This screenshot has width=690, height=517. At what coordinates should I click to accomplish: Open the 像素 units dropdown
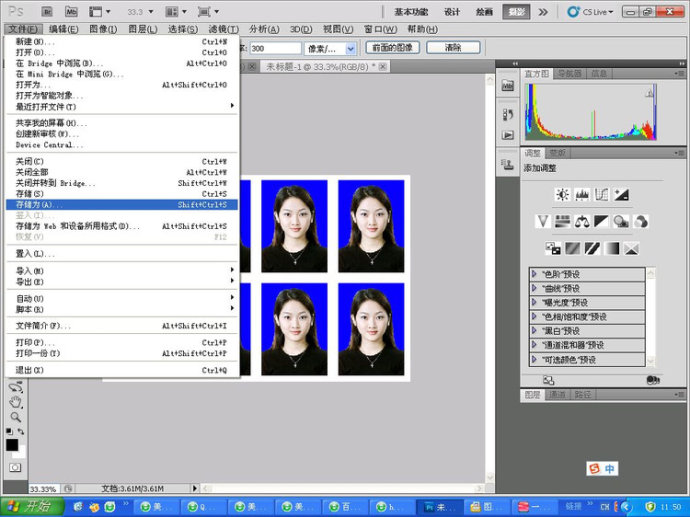[x=350, y=48]
